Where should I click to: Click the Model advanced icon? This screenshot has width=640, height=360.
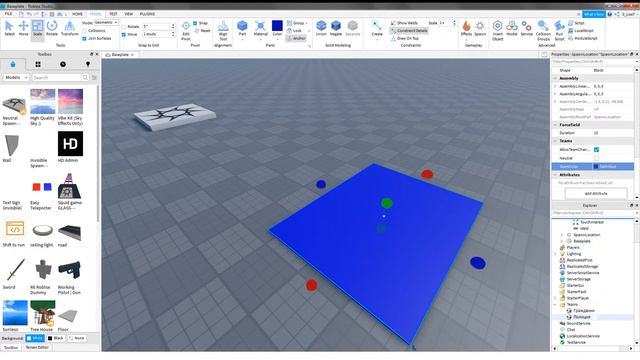point(512,29)
